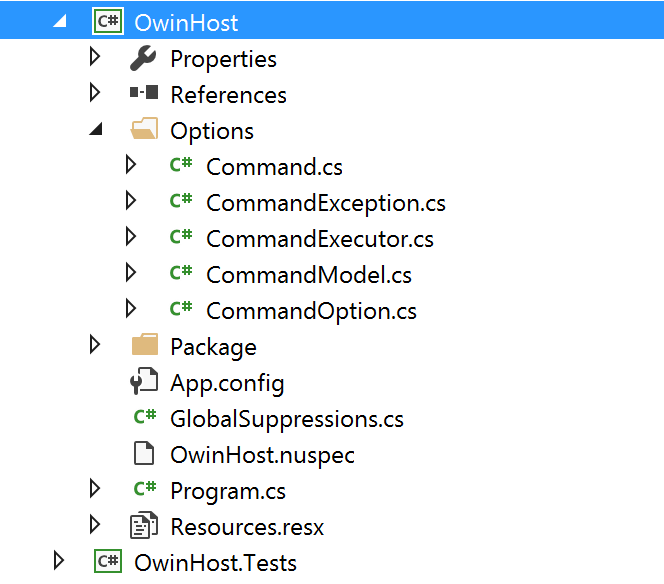
Task: Select the CommandOption.cs file
Action: (311, 311)
